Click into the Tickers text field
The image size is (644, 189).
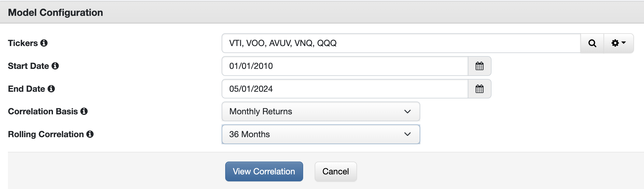(x=401, y=43)
